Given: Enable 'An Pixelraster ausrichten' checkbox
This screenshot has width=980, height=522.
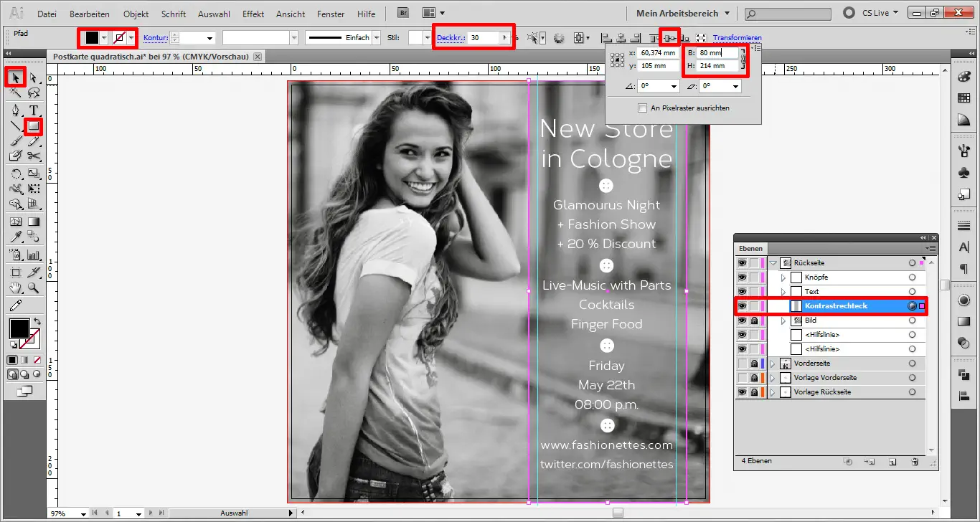Looking at the screenshot, I should (643, 108).
